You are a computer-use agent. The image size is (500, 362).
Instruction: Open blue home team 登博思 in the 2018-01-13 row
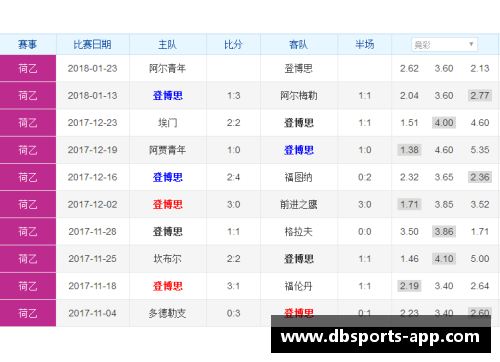(x=168, y=96)
